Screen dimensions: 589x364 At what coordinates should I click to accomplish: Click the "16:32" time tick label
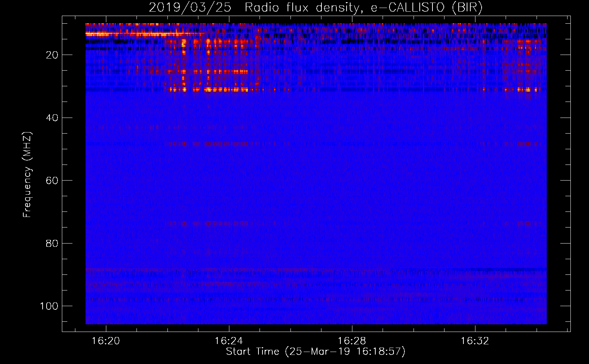point(475,341)
